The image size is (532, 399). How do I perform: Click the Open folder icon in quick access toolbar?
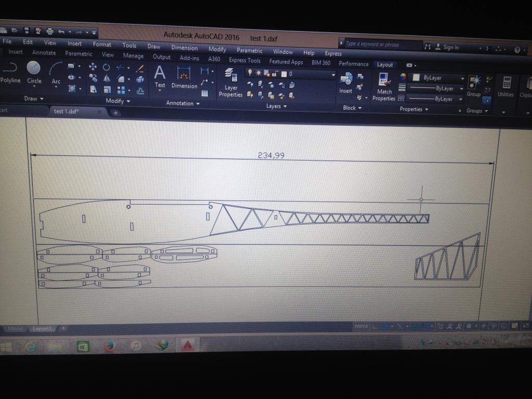(x=15, y=30)
